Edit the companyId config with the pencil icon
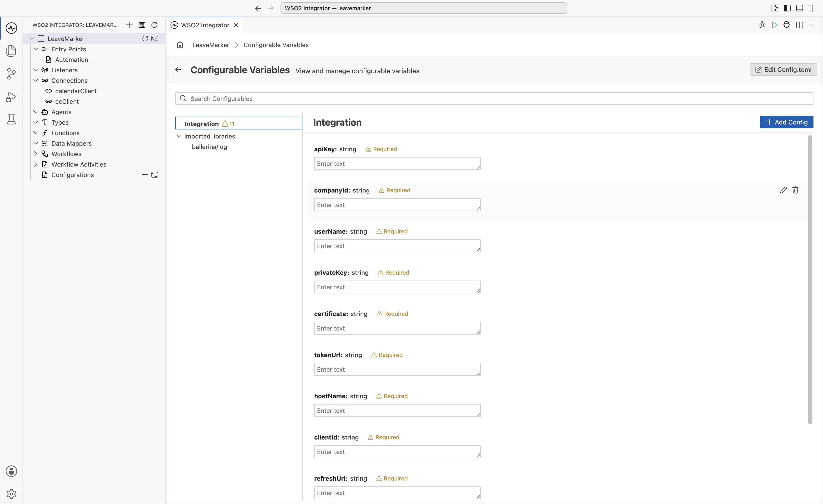This screenshot has height=504, width=823. 783,190
